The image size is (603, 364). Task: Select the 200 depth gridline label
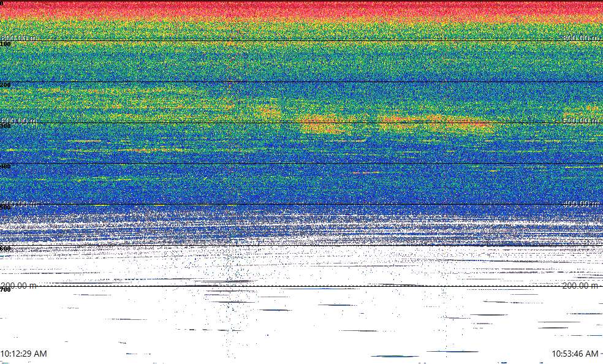[6, 85]
